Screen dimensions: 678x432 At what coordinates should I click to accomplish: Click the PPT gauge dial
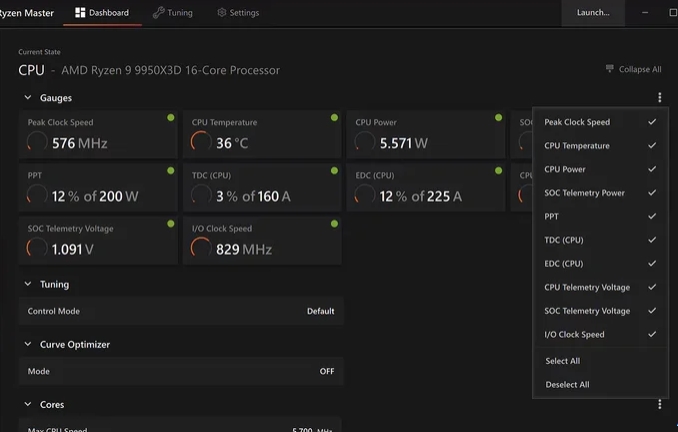pyautogui.click(x=37, y=195)
